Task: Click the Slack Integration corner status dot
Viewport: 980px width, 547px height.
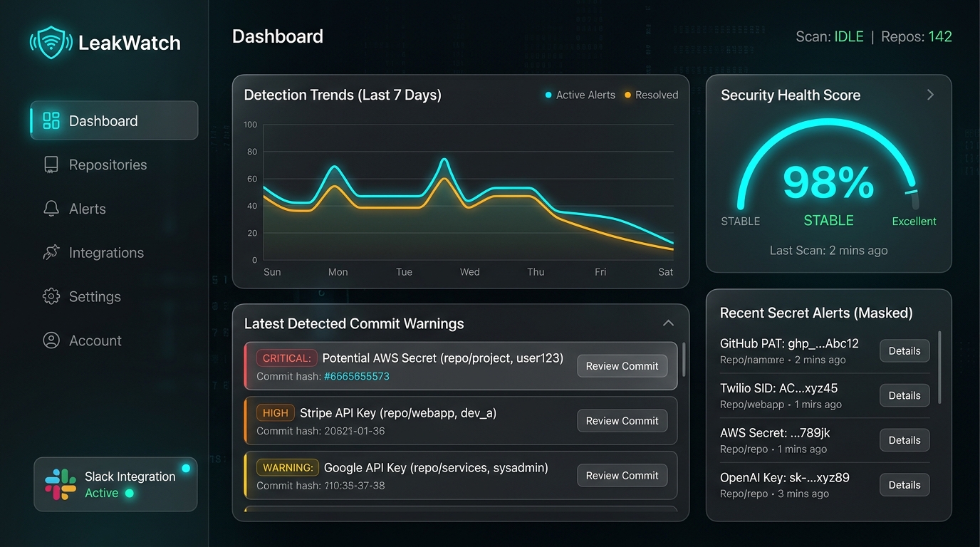Action: click(x=186, y=468)
